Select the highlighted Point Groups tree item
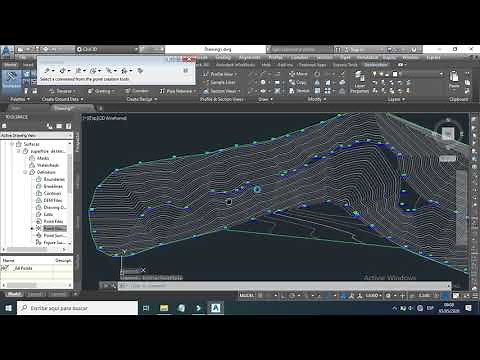This screenshot has width=480, height=360. point(55,228)
